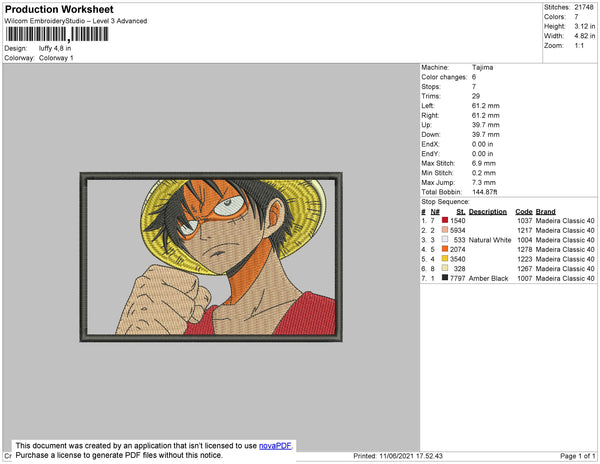
Task: Click the colorway value 'Colorway 1'
Action: (x=56, y=58)
